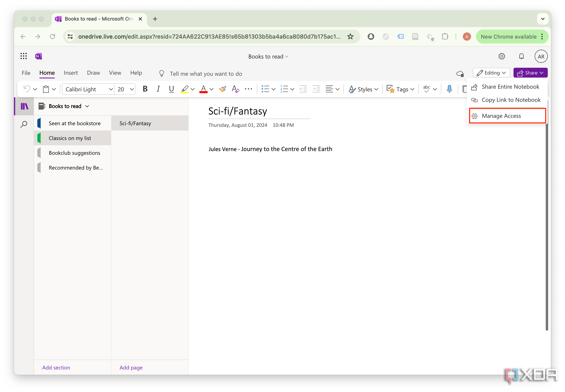Apply yellow text highlight
Screen dimensions: 565x392
pyautogui.click(x=184, y=89)
